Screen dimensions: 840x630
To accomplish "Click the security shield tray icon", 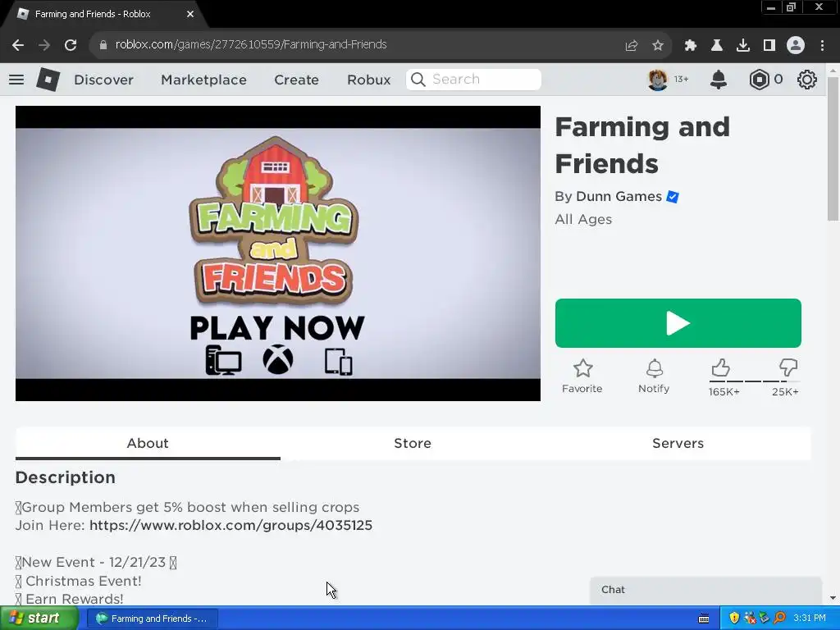I will tap(734, 619).
